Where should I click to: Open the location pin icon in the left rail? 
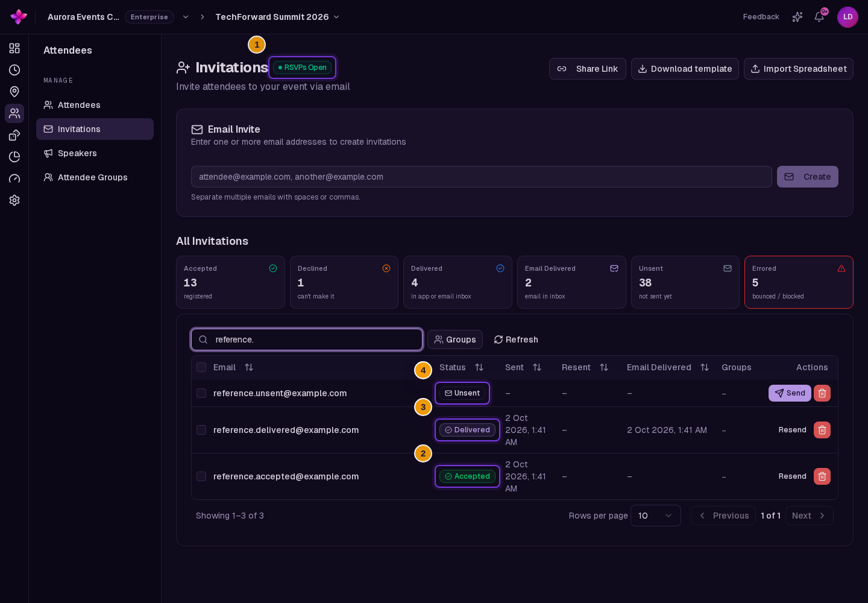pos(14,92)
